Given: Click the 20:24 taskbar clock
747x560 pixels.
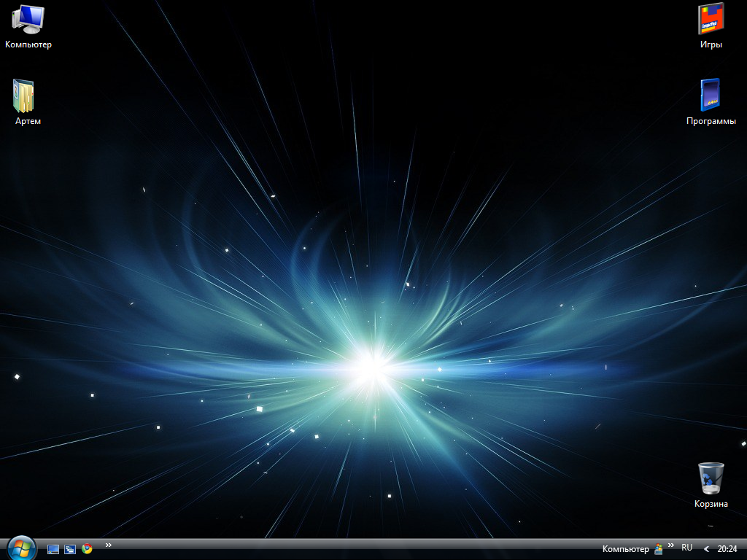Looking at the screenshot, I should click(727, 549).
